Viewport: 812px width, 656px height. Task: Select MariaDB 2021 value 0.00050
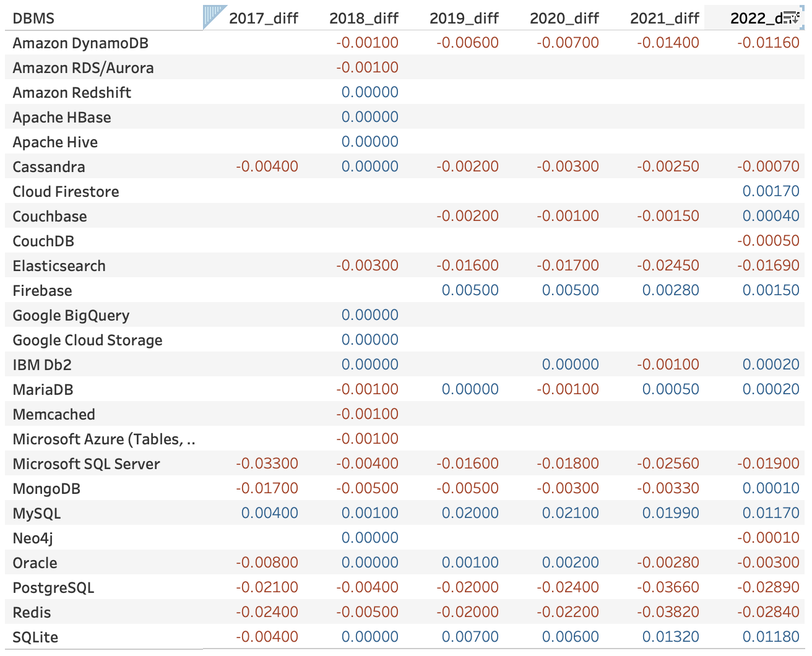tap(671, 389)
